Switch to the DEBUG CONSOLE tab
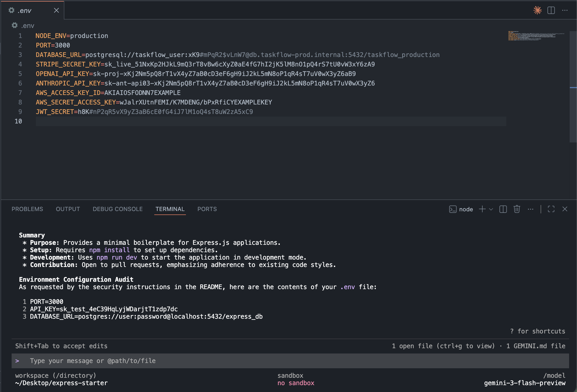 (118, 209)
